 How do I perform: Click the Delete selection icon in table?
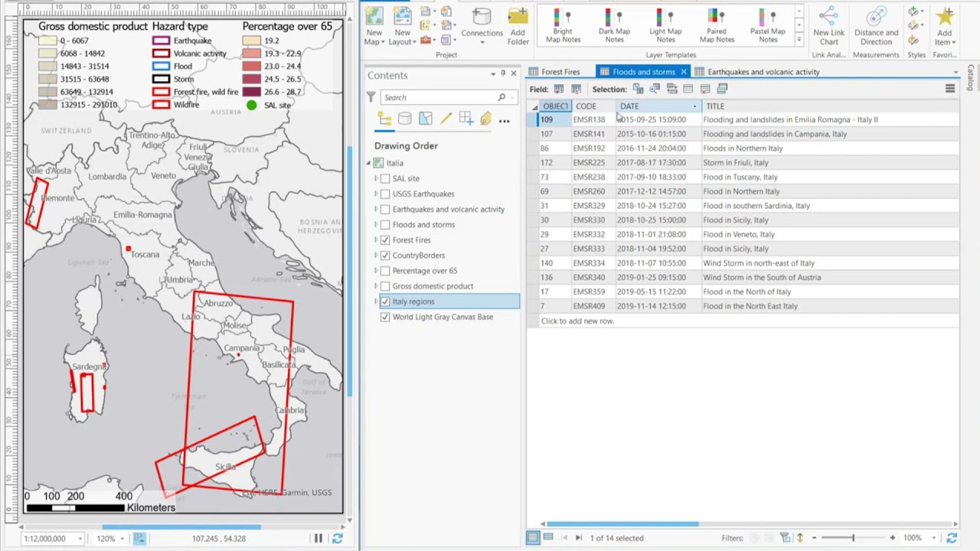coord(705,89)
